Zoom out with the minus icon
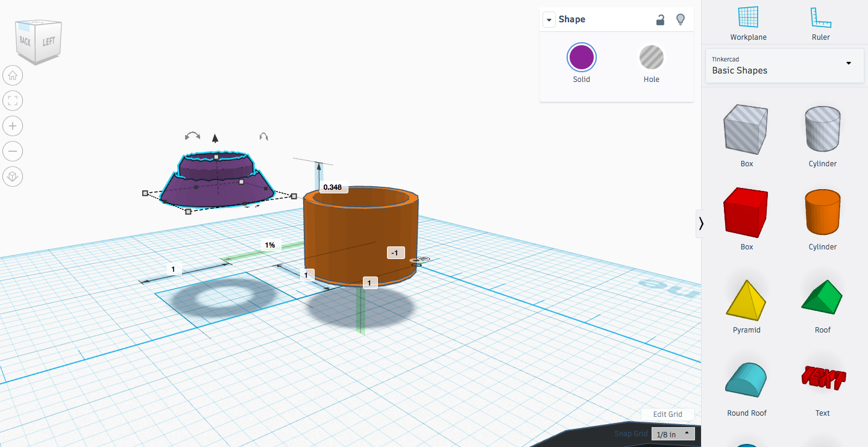Image resolution: width=868 pixels, height=447 pixels. tap(13, 151)
